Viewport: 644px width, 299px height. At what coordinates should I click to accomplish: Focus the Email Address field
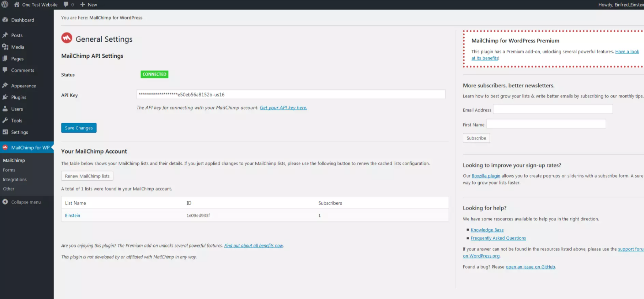click(553, 109)
